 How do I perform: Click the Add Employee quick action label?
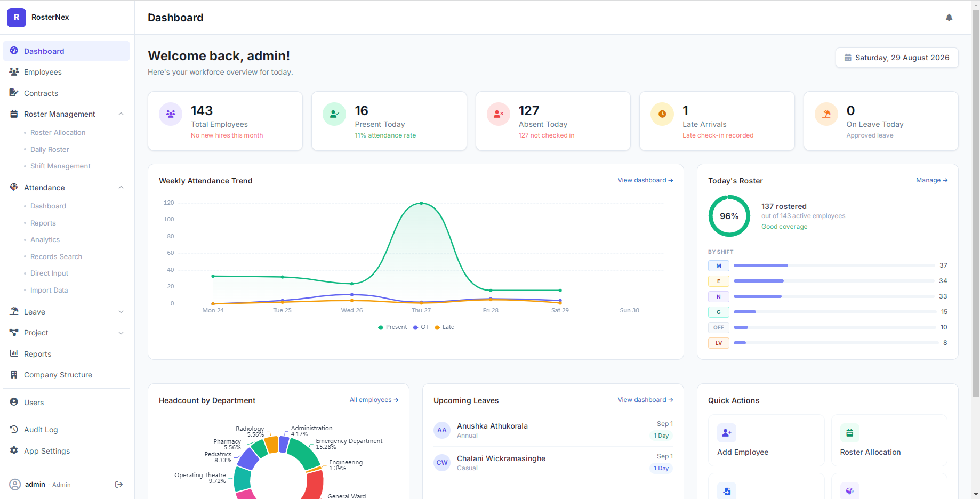click(743, 452)
